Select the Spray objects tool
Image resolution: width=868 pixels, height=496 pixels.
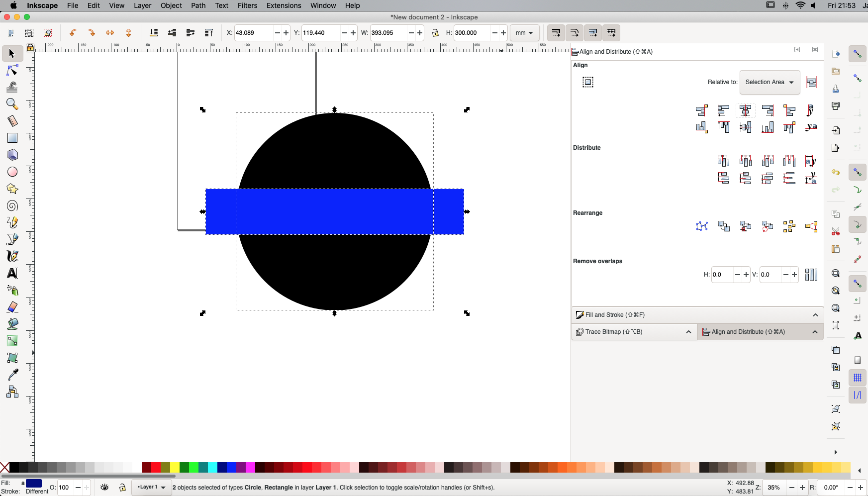pos(12,290)
